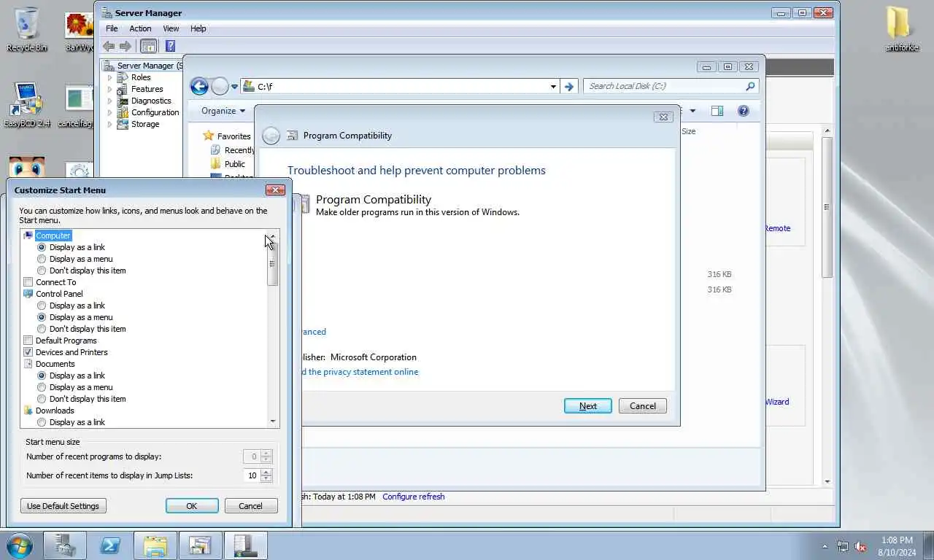Click the clock showing 1:08 PM
This screenshot has height=560, width=934.
[x=897, y=540]
